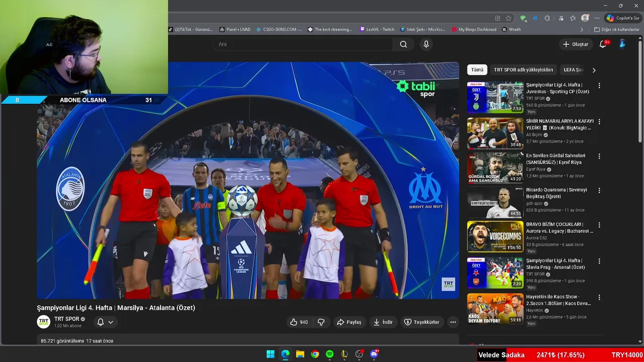Viewport: 644px width, 362px height.
Task: Open options for Slavia Prag - Arsenal video
Action: click(599, 261)
